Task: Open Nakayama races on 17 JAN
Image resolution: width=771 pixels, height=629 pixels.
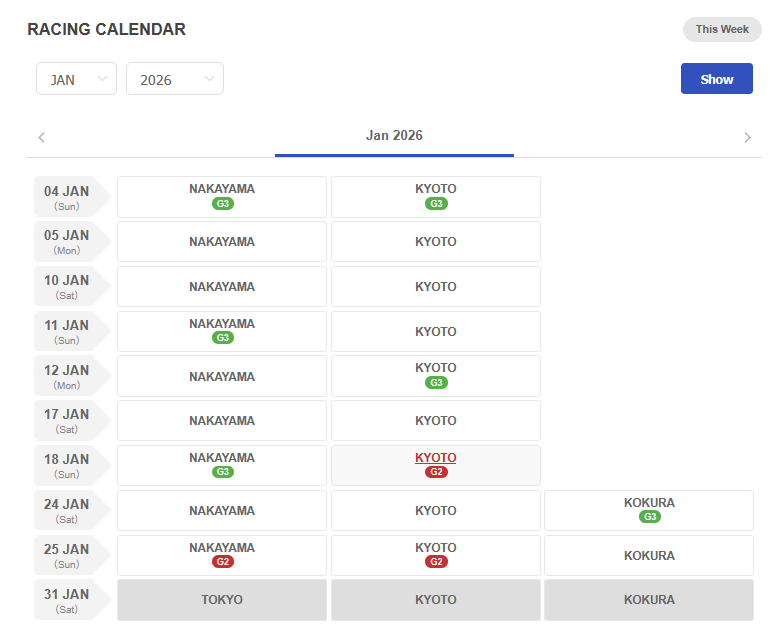Action: click(x=222, y=421)
